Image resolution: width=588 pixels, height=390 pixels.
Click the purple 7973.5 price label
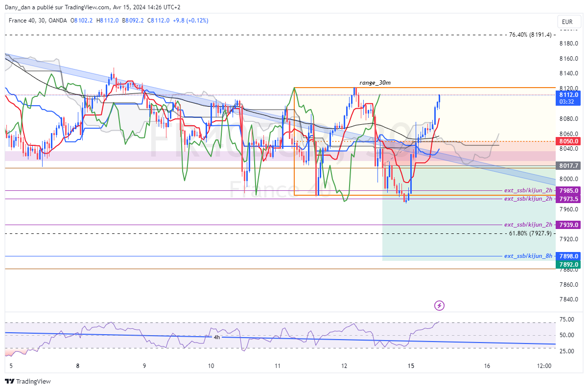568,199
